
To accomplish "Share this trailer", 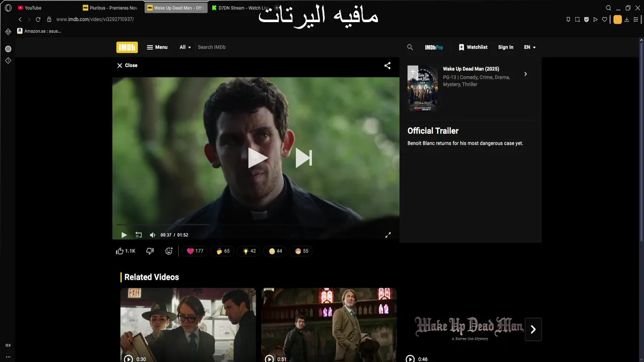I will coord(387,65).
